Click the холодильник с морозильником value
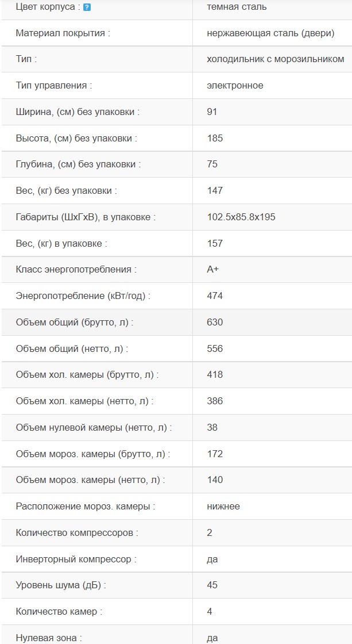 (276, 59)
